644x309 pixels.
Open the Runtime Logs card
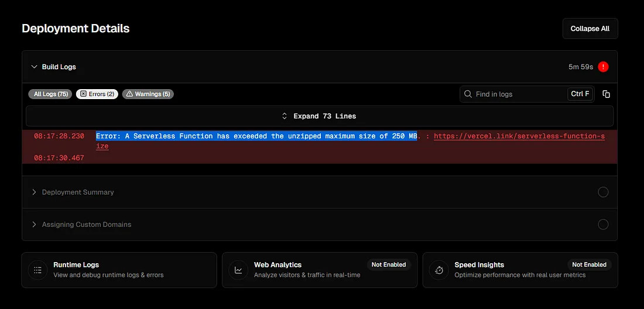pyautogui.click(x=119, y=270)
